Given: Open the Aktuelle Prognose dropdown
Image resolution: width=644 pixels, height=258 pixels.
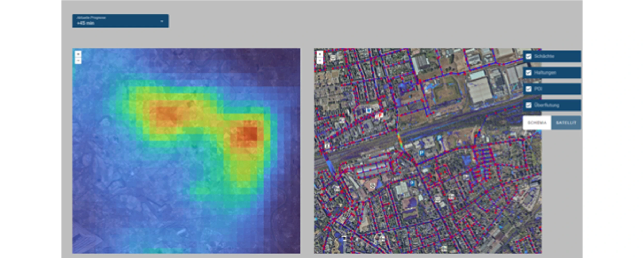Looking at the screenshot, I should click(120, 21).
